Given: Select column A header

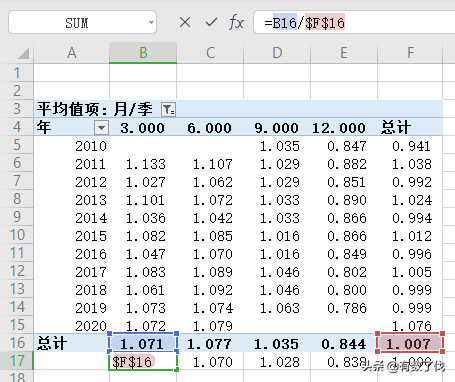Looking at the screenshot, I should pyautogui.click(x=71, y=53).
